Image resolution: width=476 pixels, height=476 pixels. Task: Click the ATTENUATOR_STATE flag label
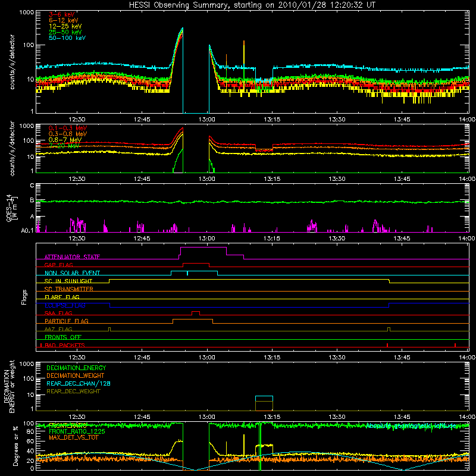[x=72, y=257]
